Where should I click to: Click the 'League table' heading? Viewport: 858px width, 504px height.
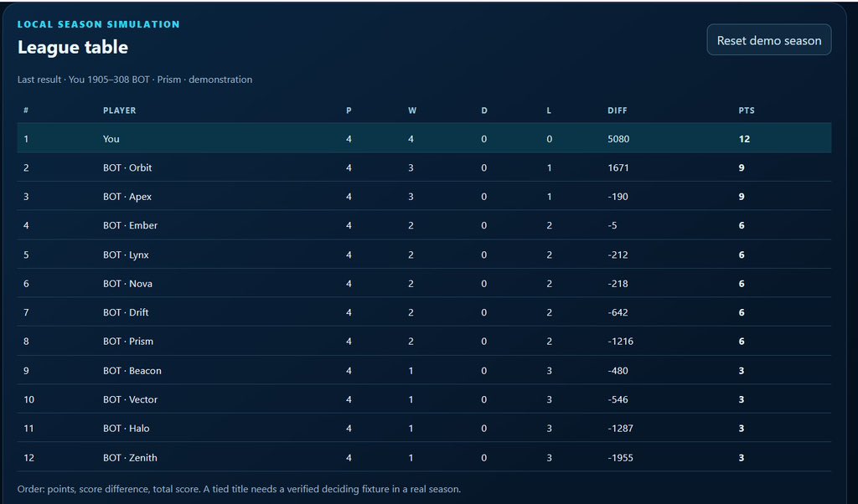tap(73, 47)
